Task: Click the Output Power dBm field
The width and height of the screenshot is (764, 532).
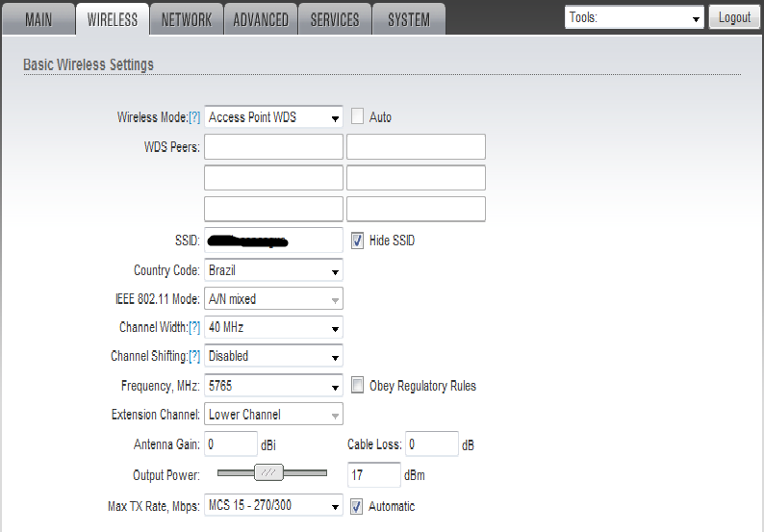Action: 373,474
